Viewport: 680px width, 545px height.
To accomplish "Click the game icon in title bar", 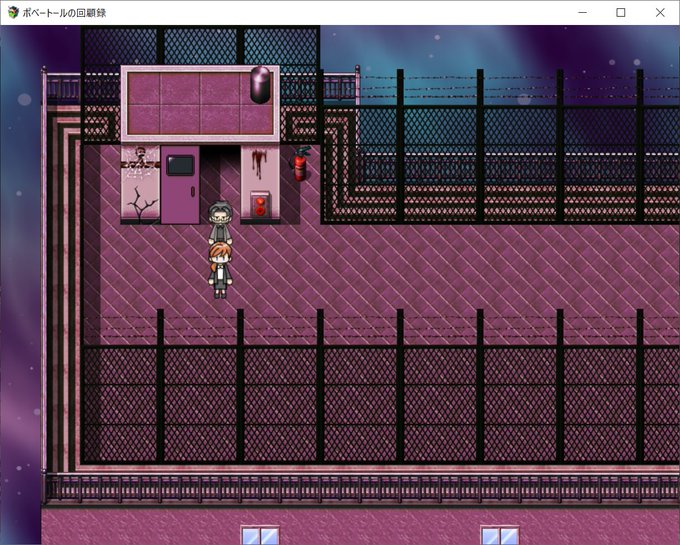I will tap(13, 12).
